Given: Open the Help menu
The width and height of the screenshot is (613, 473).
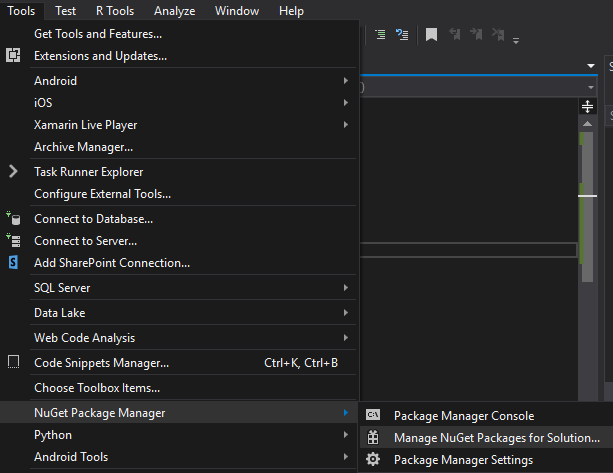Looking at the screenshot, I should tap(291, 11).
